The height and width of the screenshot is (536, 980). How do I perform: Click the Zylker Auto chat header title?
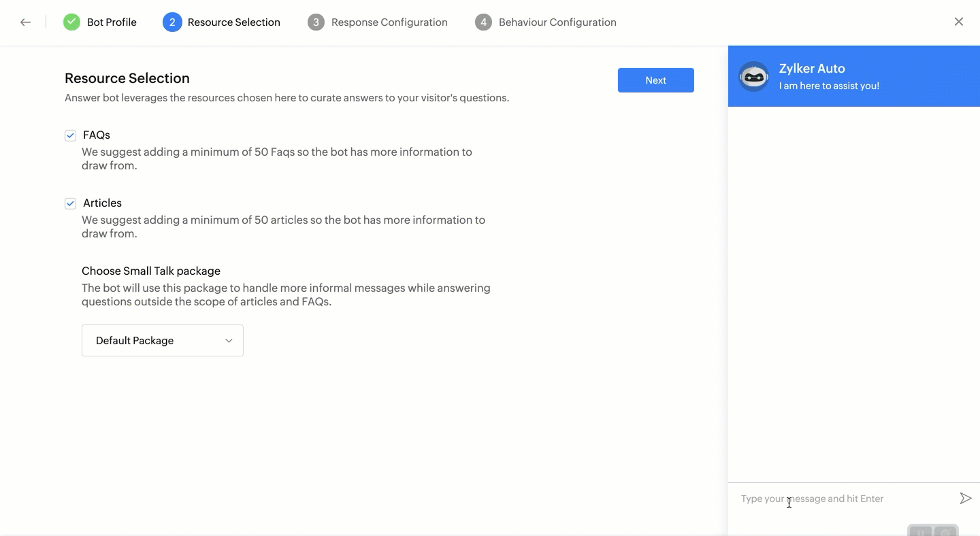click(812, 69)
